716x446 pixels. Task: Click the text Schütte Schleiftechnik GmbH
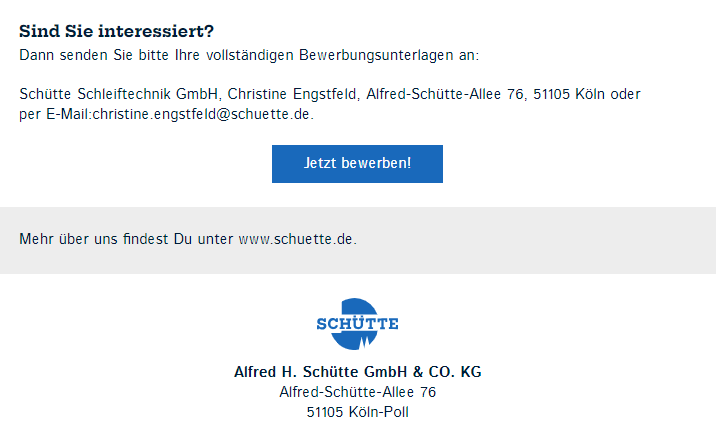point(118,94)
